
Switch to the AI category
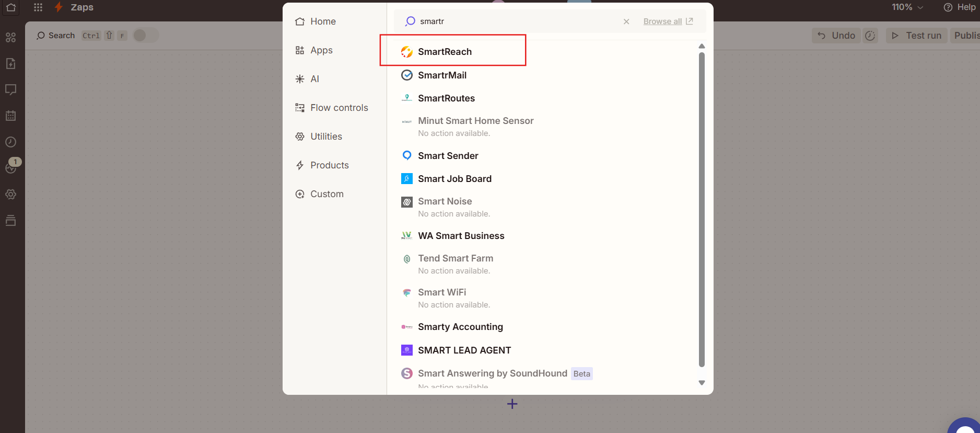pos(307,79)
